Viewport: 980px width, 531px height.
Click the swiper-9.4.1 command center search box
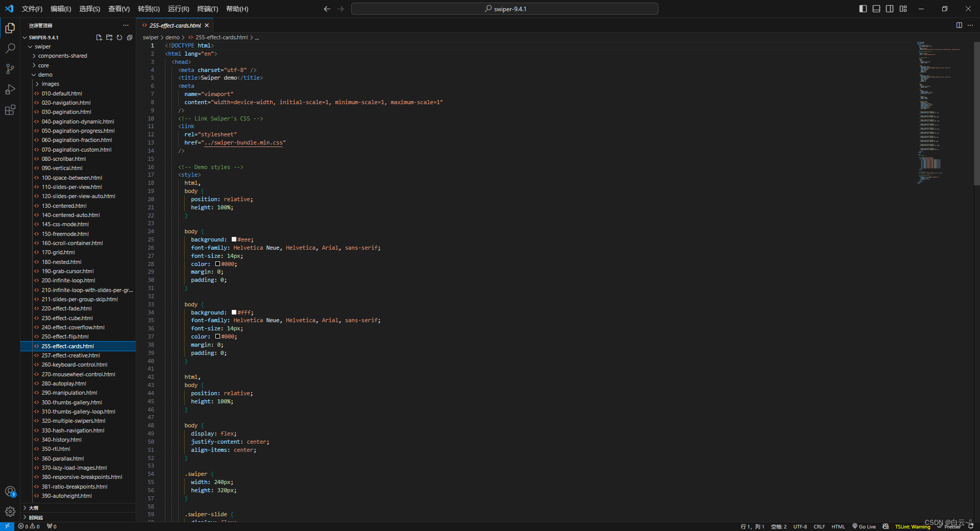tap(504, 9)
